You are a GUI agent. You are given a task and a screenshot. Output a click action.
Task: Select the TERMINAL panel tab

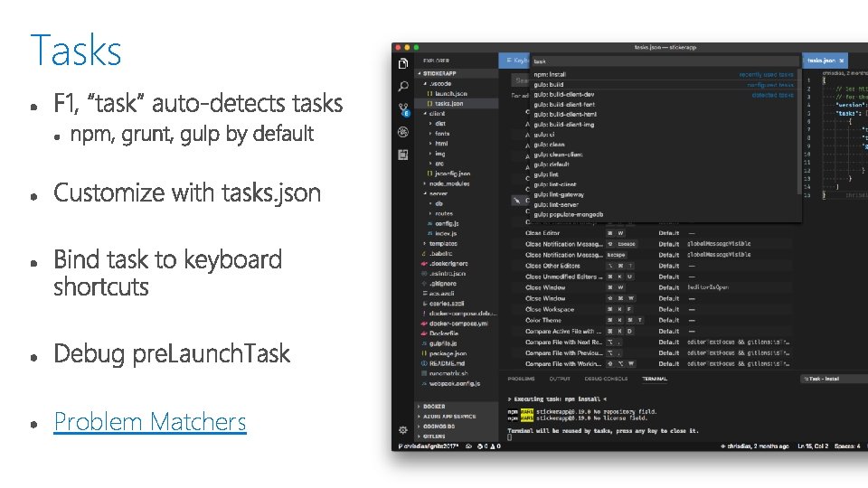tap(655, 379)
